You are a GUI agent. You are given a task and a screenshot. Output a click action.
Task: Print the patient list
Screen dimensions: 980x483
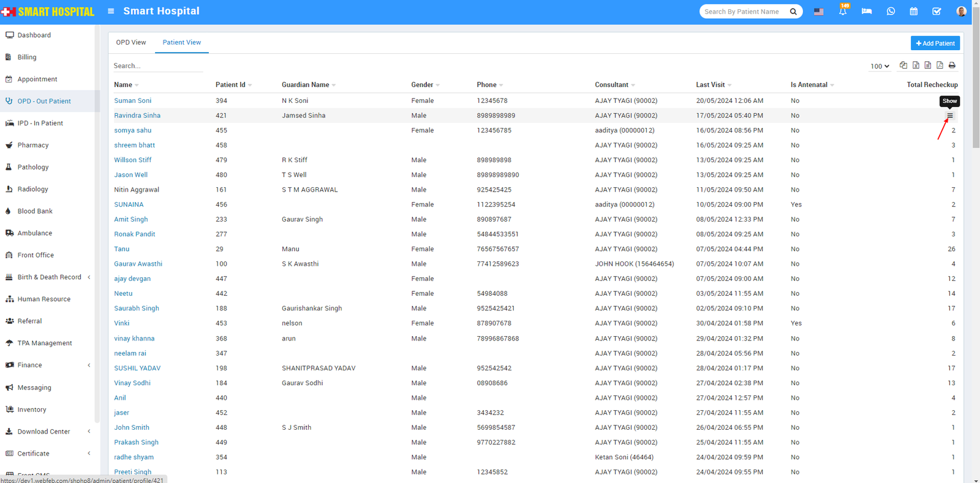[x=952, y=66]
